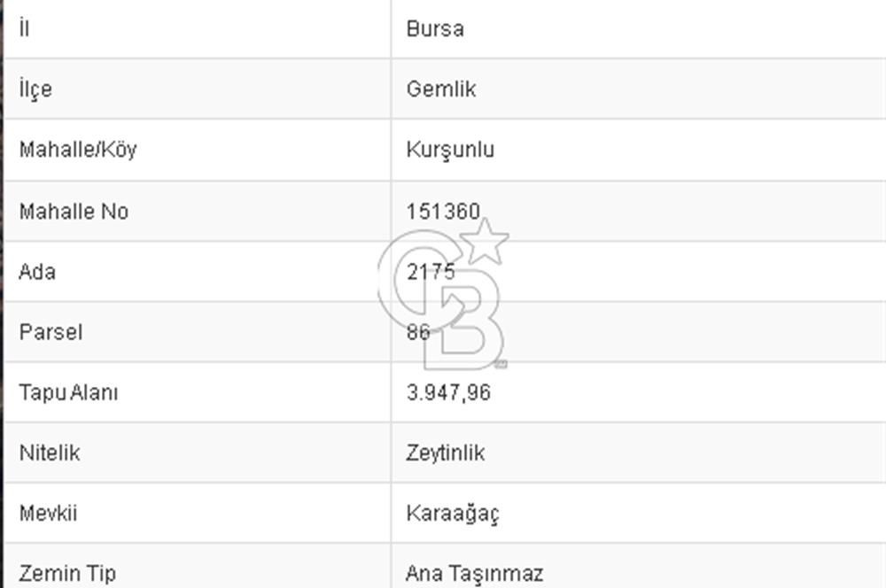This screenshot has width=886, height=588.
Task: Select the Gemlik district value
Action: tap(440, 89)
